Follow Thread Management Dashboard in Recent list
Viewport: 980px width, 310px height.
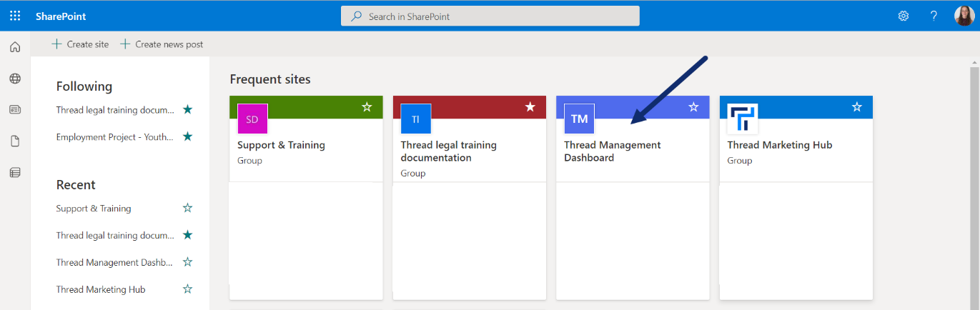click(x=187, y=262)
